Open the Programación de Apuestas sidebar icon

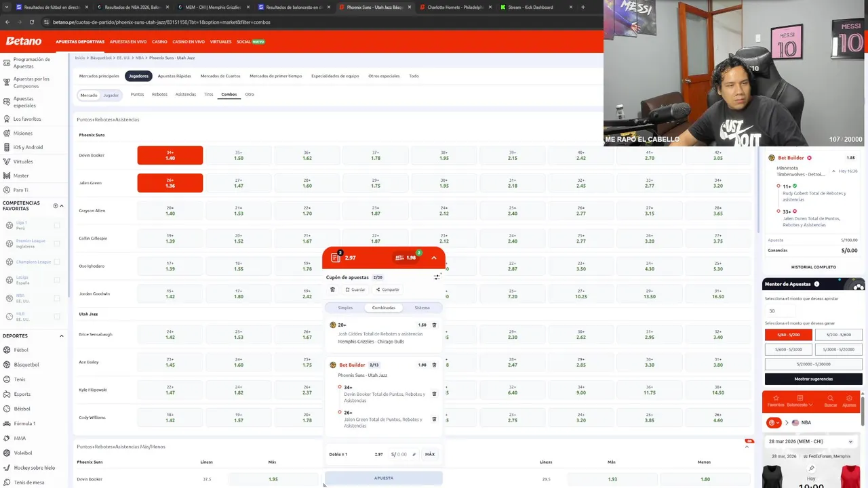coord(7,62)
